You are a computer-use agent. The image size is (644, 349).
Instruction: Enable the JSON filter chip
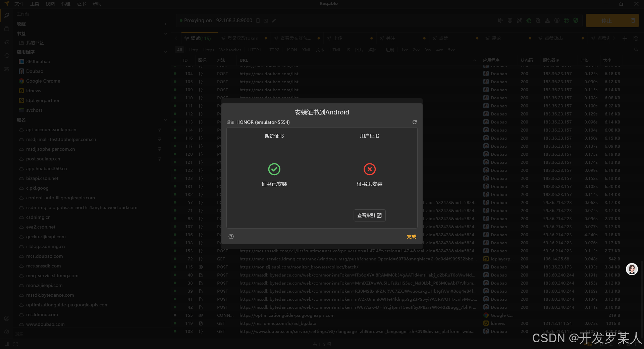291,50
